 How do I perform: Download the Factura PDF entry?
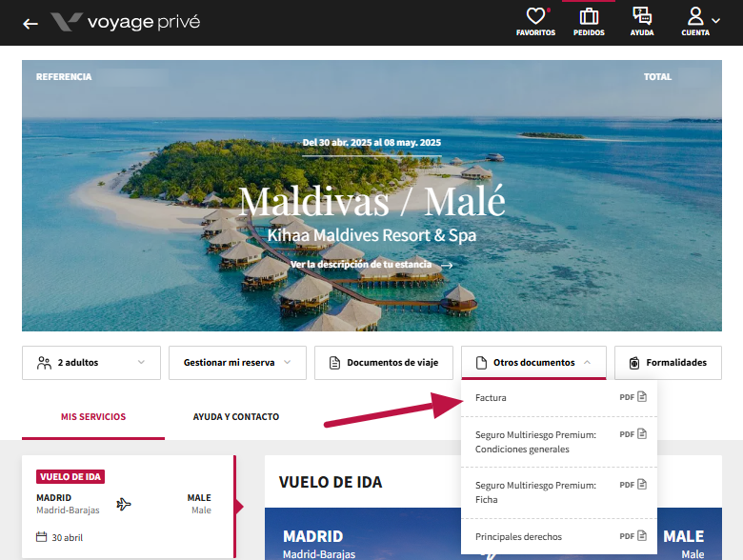559,398
